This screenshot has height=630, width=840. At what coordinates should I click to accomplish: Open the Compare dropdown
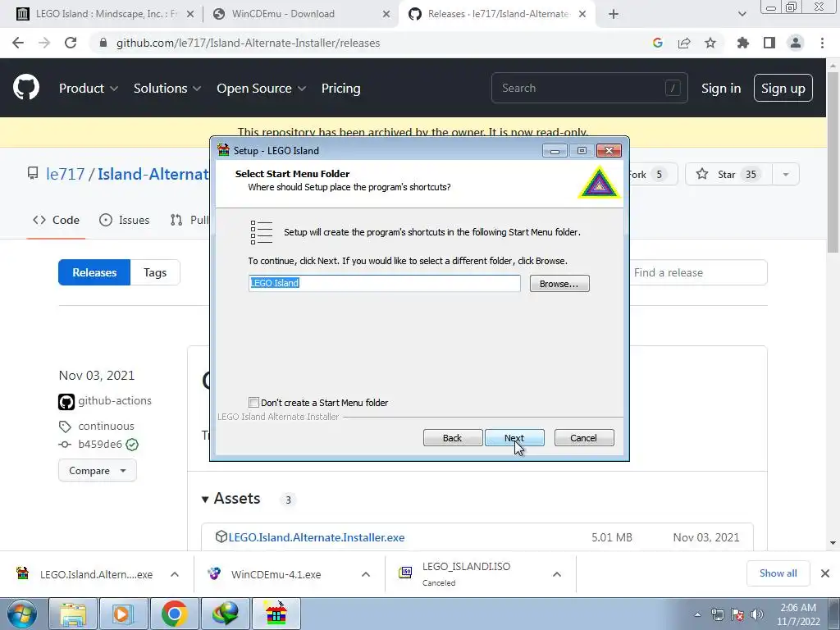click(98, 470)
